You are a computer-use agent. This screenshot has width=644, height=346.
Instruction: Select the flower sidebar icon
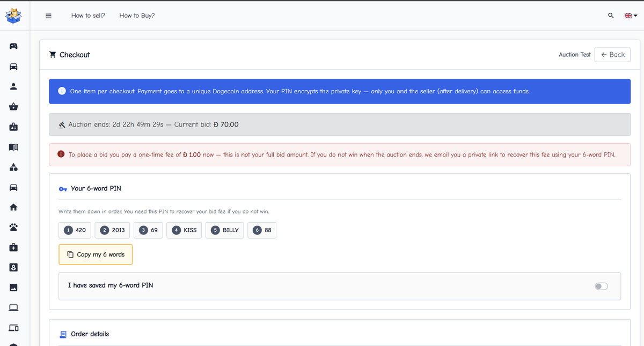coord(13,267)
